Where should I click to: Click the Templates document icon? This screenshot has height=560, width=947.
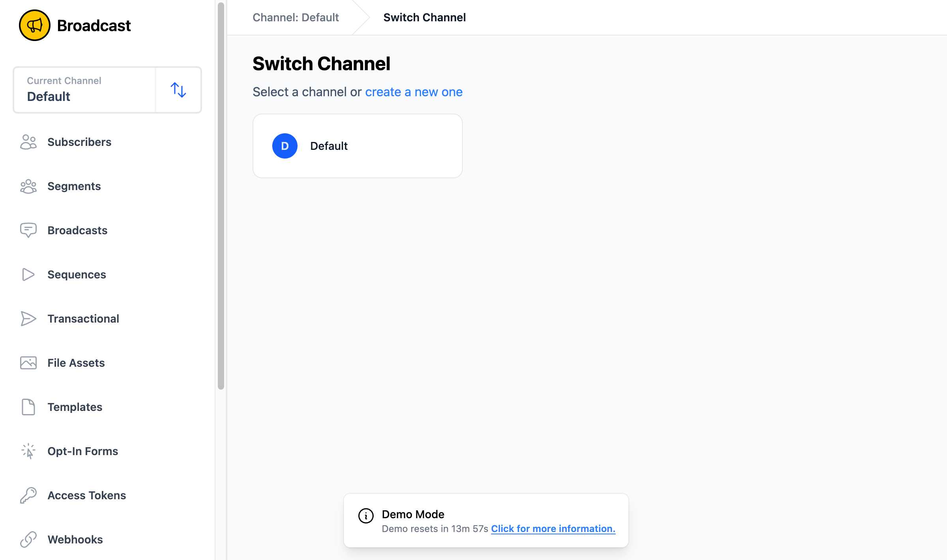28,407
